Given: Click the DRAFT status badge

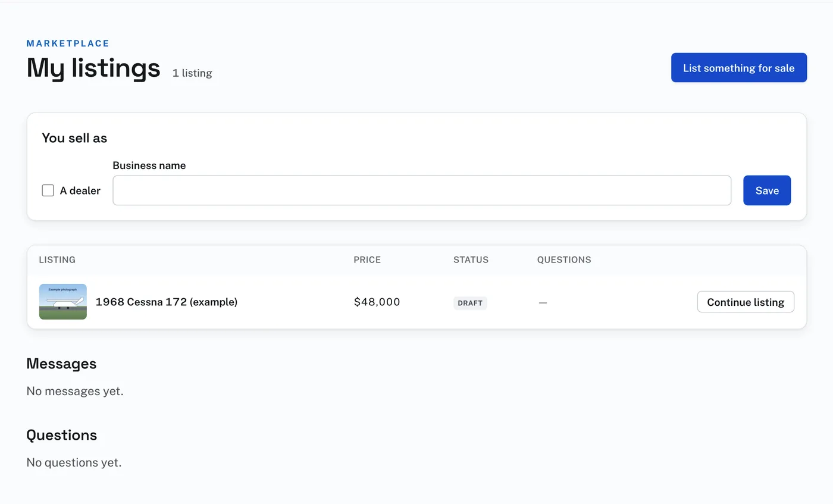Looking at the screenshot, I should click(x=470, y=303).
